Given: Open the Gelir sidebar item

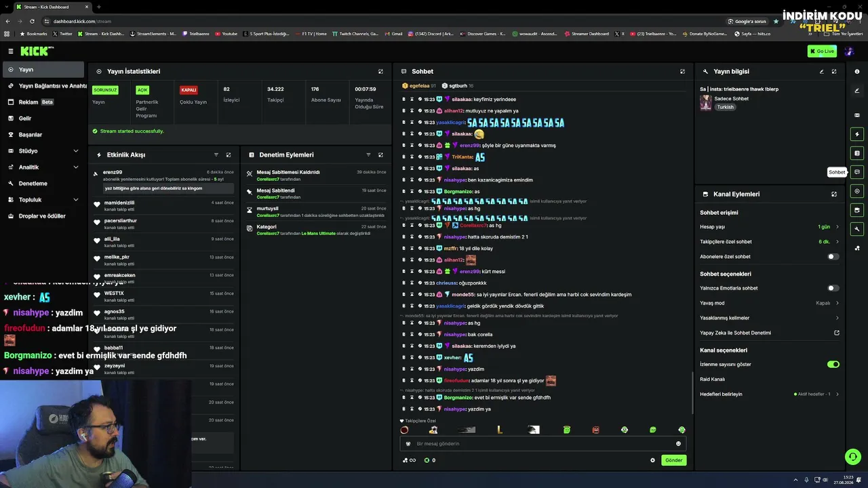Looking at the screenshot, I should [x=43, y=119].
